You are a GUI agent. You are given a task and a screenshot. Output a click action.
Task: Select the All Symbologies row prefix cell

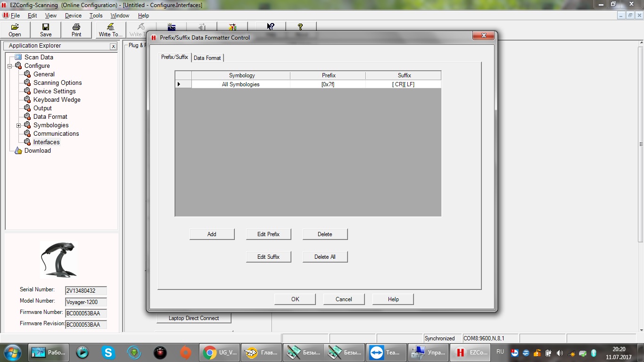click(328, 84)
